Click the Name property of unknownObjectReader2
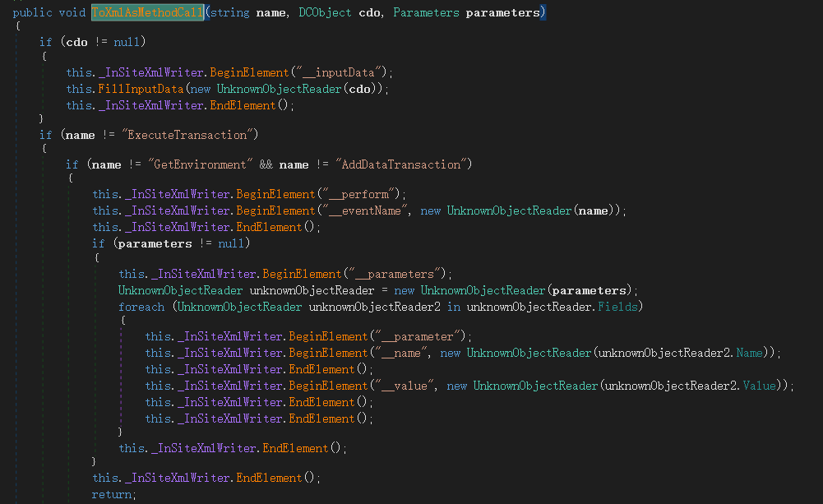 click(749, 353)
